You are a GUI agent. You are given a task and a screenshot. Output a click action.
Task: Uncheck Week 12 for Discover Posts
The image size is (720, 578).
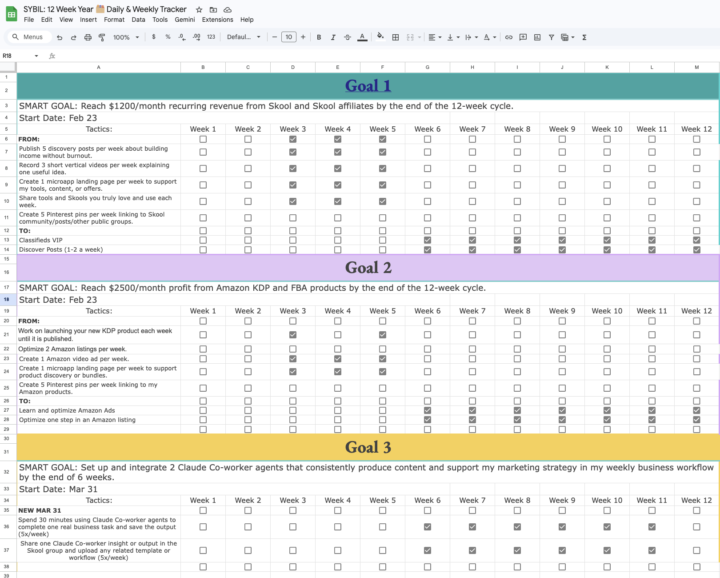click(697, 250)
